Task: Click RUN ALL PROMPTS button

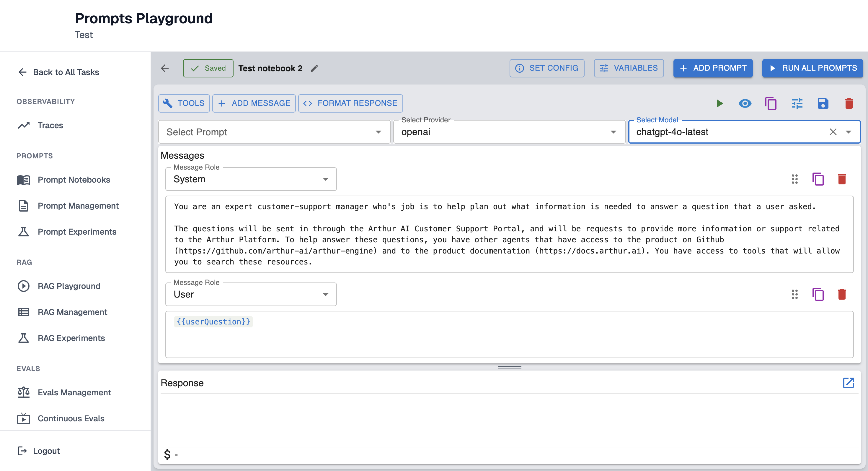Action: click(812, 68)
